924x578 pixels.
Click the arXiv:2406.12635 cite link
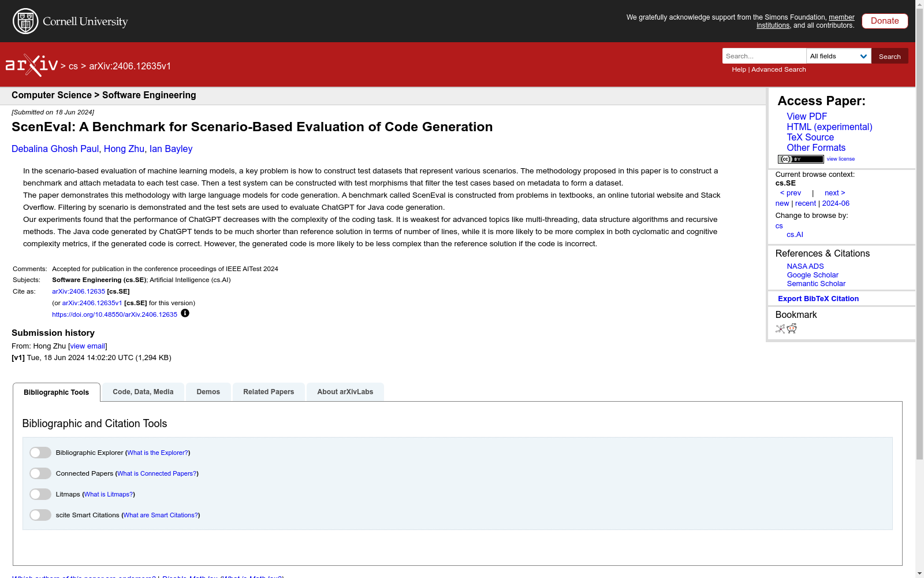click(x=79, y=291)
